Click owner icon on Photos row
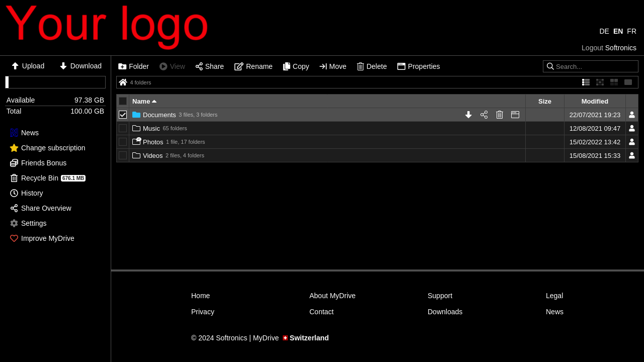This screenshot has height=362, width=644. coord(632,142)
